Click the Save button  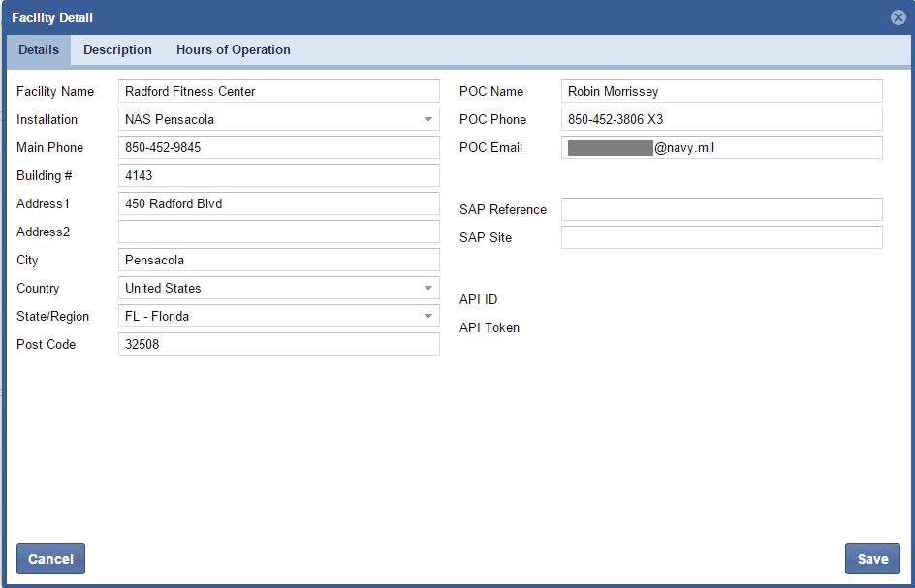click(x=871, y=559)
